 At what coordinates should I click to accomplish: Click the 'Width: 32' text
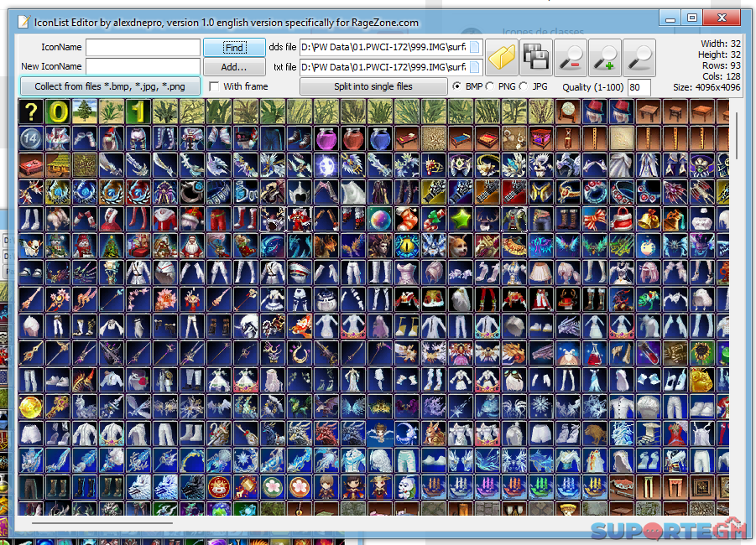(x=720, y=44)
